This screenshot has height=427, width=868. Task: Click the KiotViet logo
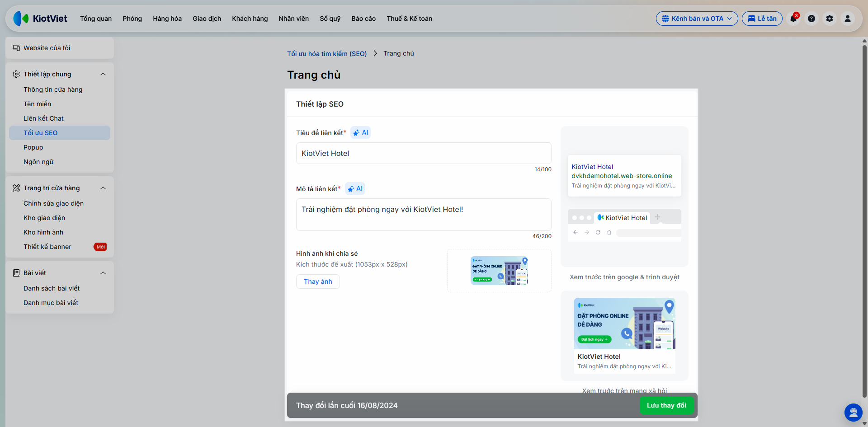[x=40, y=19]
